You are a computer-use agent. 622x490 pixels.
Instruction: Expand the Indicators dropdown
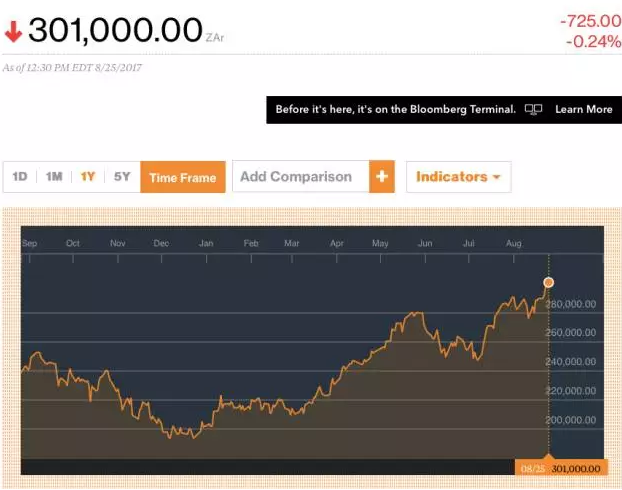point(458,177)
